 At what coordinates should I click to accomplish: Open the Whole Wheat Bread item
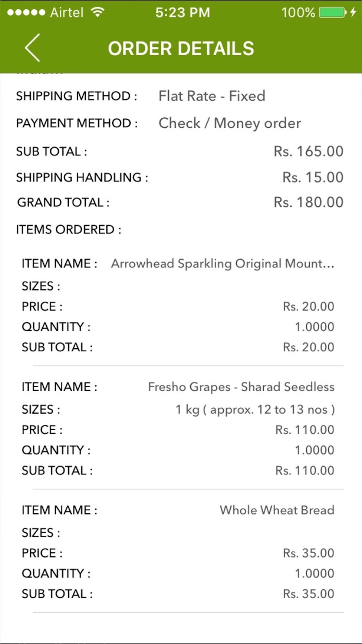[x=277, y=510]
